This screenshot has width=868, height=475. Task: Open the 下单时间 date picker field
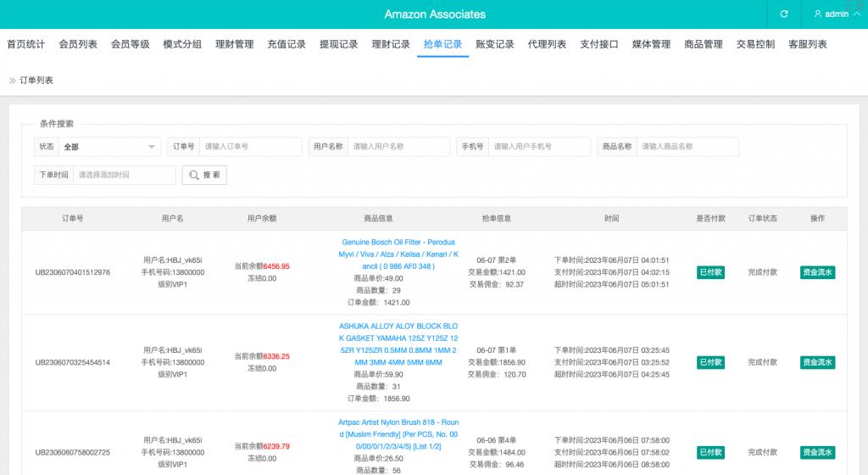[x=124, y=175]
